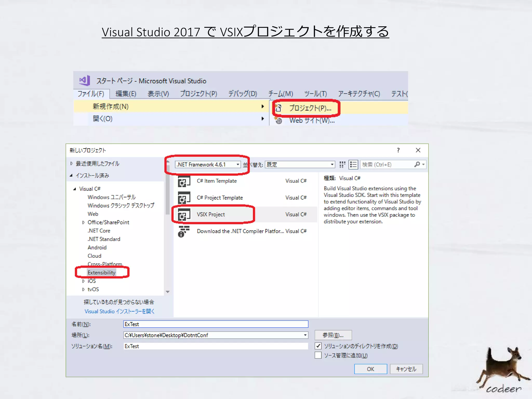
Task: Click the ソリューション名(M) input field
Action: (x=216, y=346)
